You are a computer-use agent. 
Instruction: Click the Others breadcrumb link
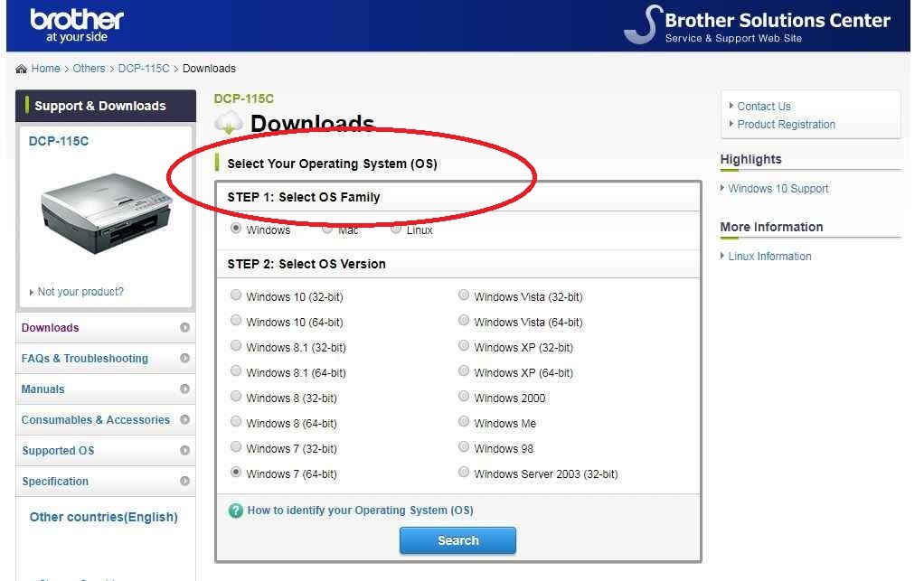tap(89, 69)
